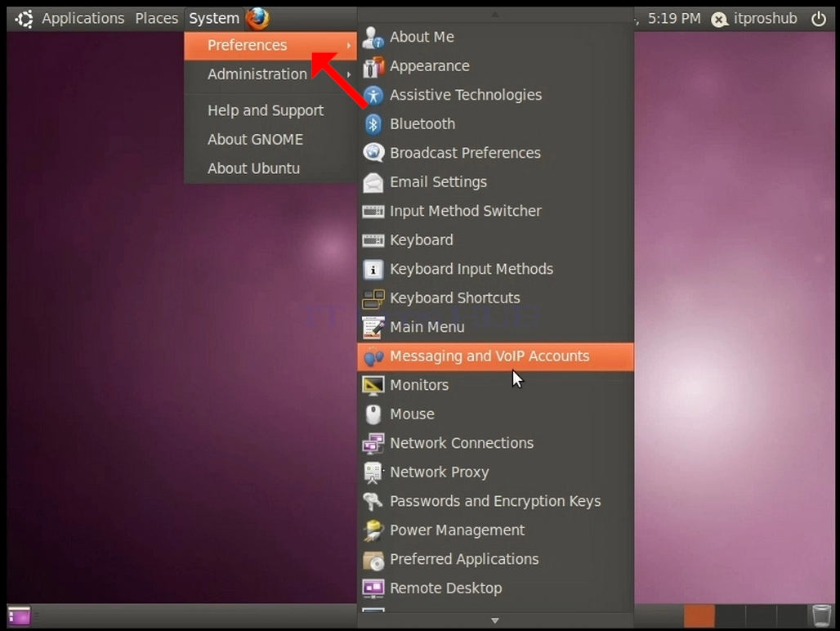Select About GNOME
This screenshot has width=840, height=631.
pos(270,139)
